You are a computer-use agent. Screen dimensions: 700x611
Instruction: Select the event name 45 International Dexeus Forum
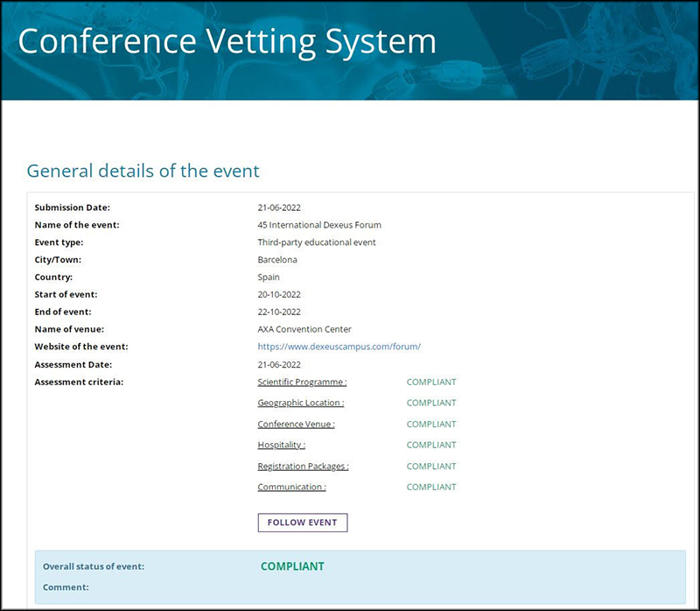tap(319, 225)
